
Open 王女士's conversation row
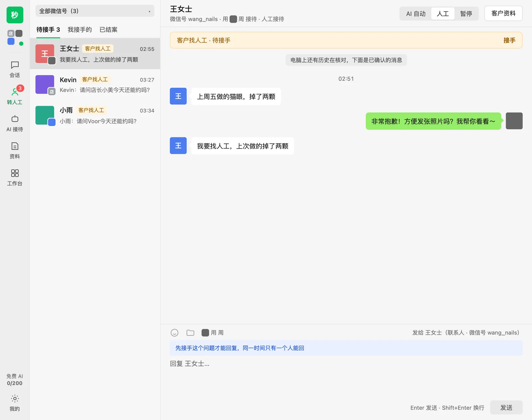(95, 54)
